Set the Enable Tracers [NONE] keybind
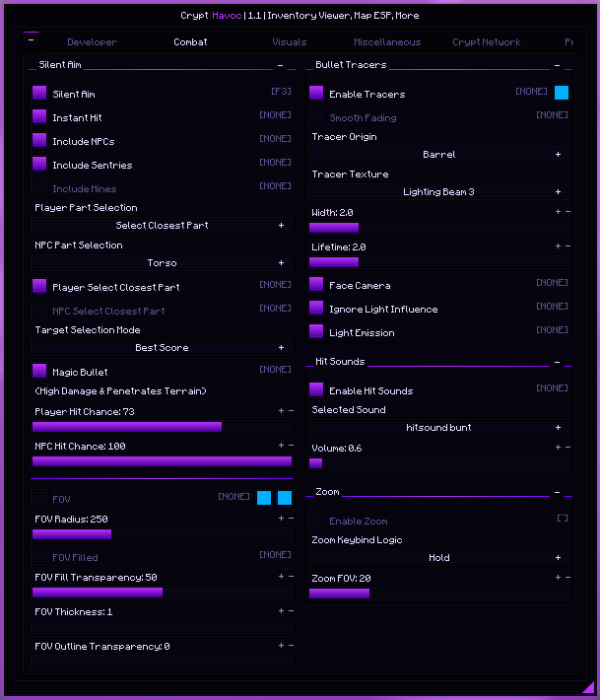600x700 pixels. tap(531, 91)
